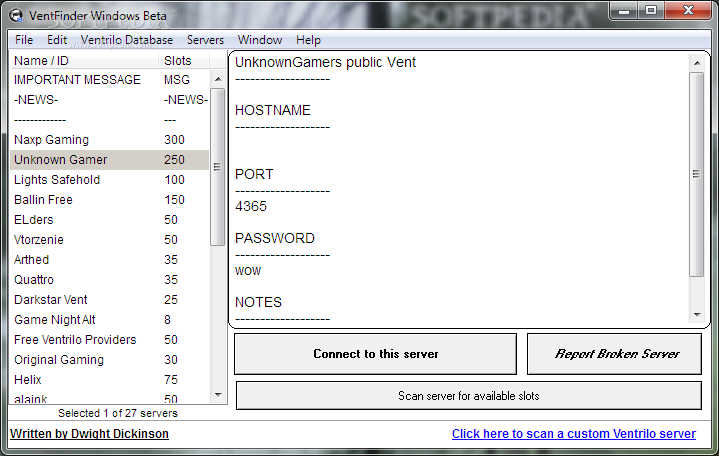This screenshot has width=719, height=456.
Task: Open the Edit menu
Action: (57, 40)
